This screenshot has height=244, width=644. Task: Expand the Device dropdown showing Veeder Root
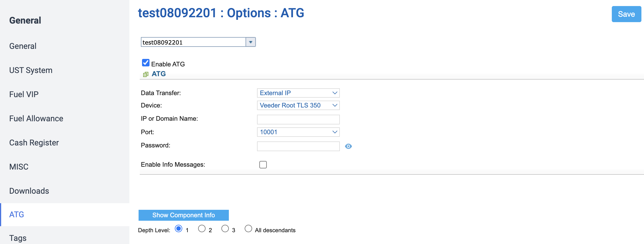[298, 105]
